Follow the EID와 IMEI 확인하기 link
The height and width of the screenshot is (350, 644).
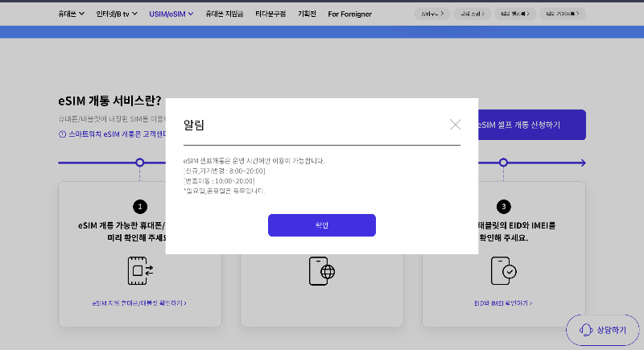(503, 303)
